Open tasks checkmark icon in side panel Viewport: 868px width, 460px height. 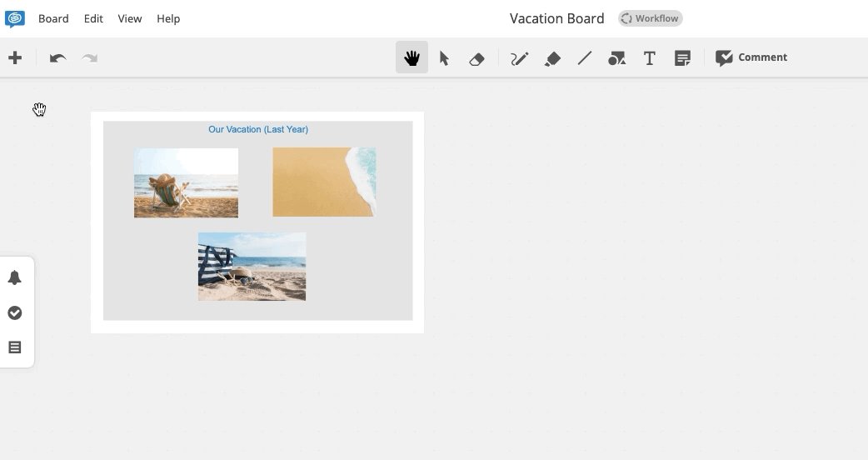coord(15,312)
